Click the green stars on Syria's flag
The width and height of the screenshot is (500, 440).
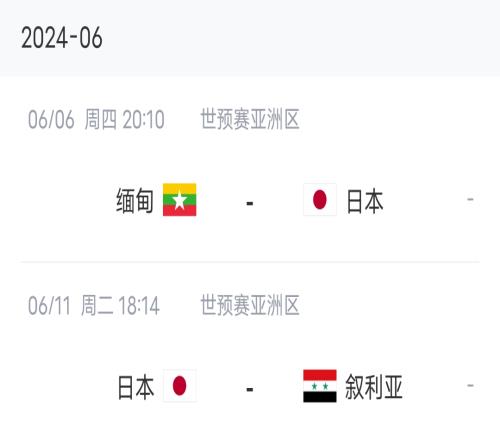tap(320, 386)
